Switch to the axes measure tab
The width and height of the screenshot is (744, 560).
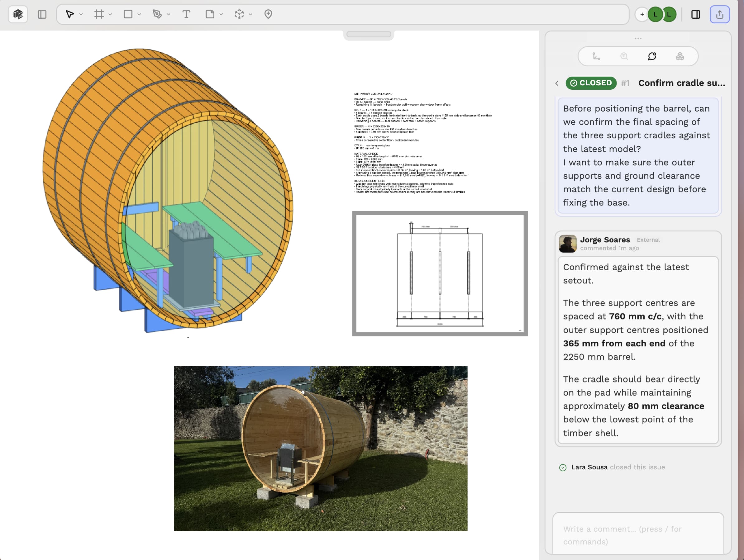point(596,56)
